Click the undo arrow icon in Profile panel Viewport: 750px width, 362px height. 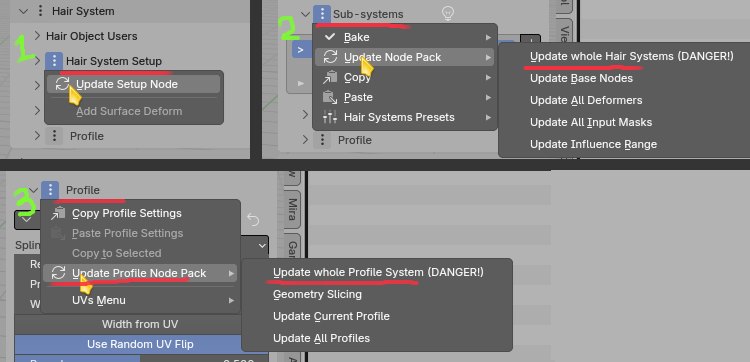click(253, 220)
